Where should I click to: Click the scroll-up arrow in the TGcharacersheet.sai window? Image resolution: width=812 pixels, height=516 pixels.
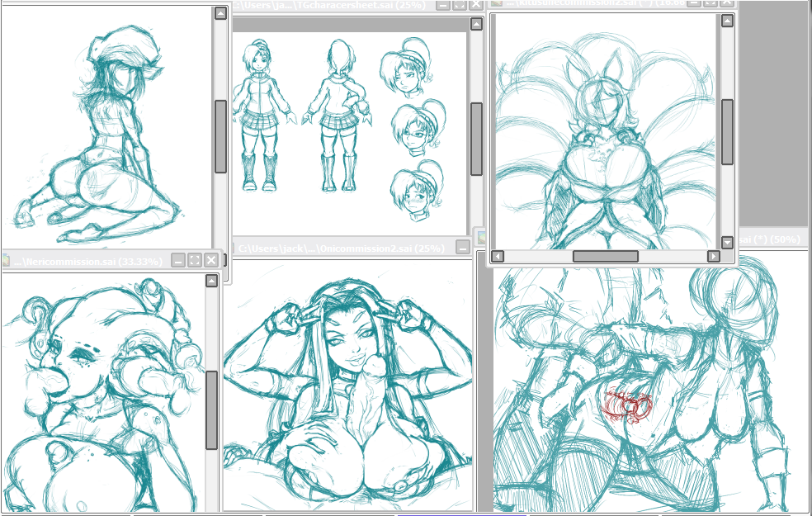tap(476, 24)
